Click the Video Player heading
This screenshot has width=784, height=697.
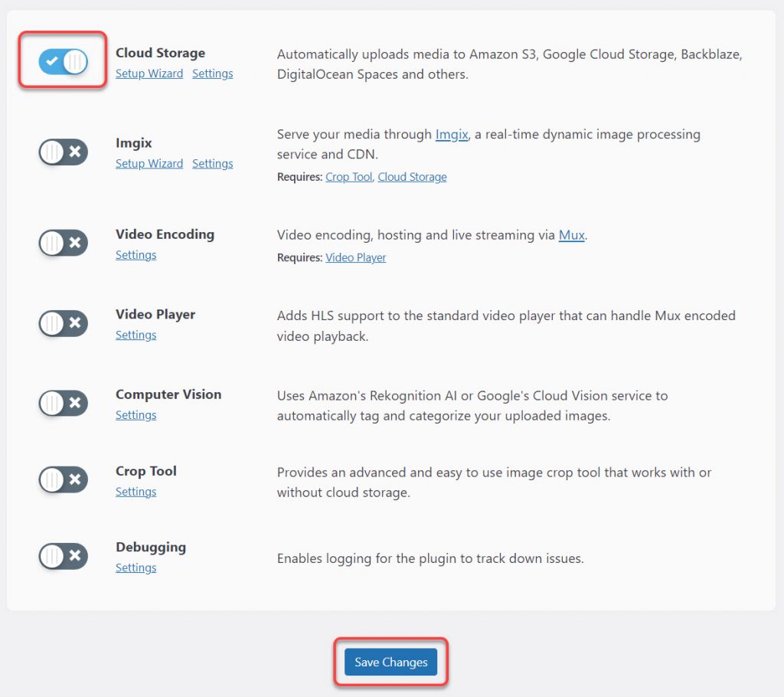(x=155, y=314)
